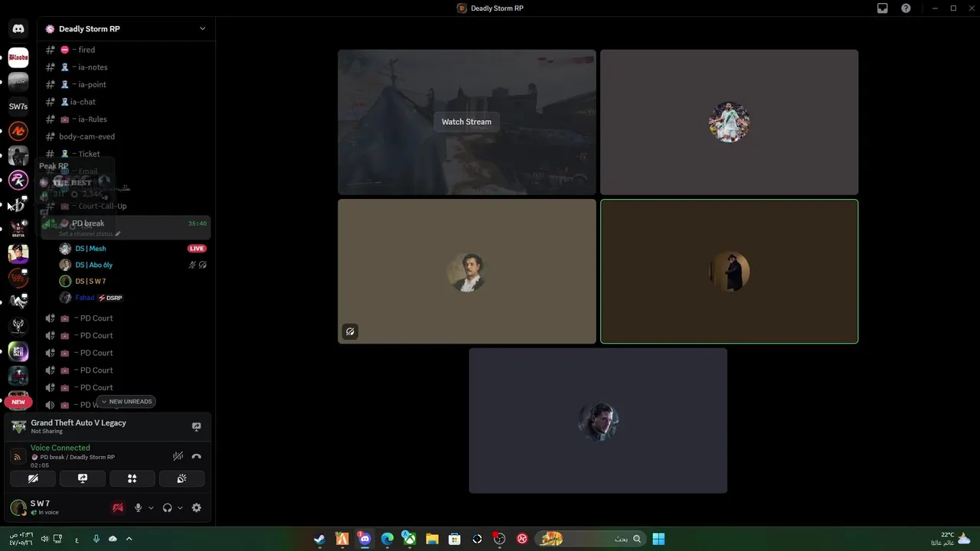Open Windows Start button

pyautogui.click(x=658, y=539)
